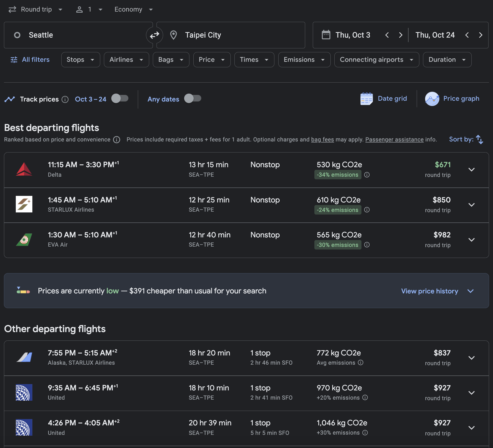
Task: Open All filters
Action: [30, 60]
